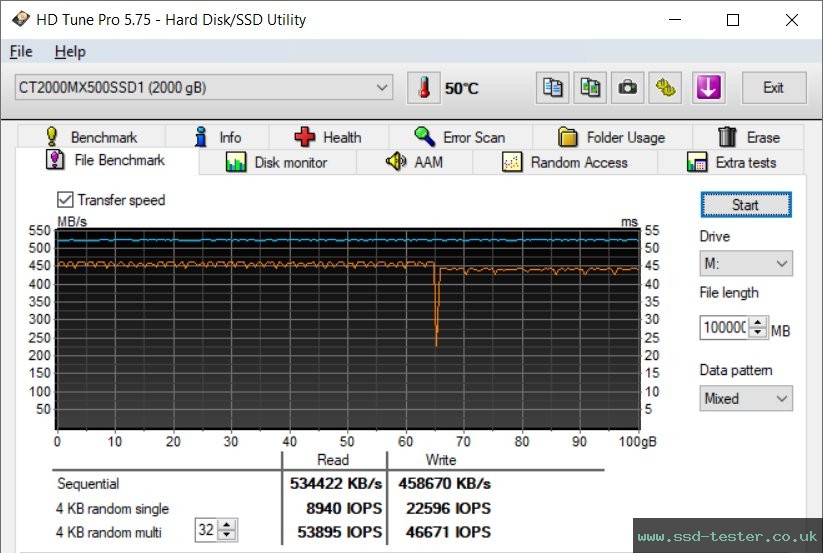Screen dimensions: 823x553
Task: Maximize the HD Tune Pro window
Action: 733,20
